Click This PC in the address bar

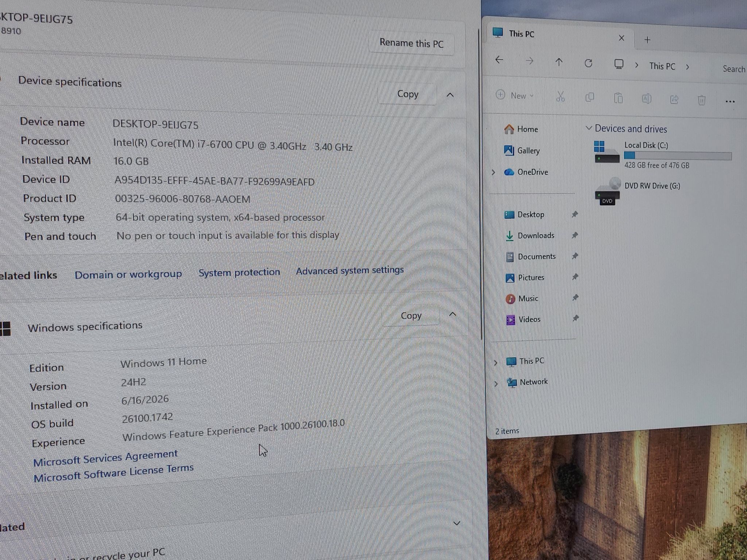point(662,66)
